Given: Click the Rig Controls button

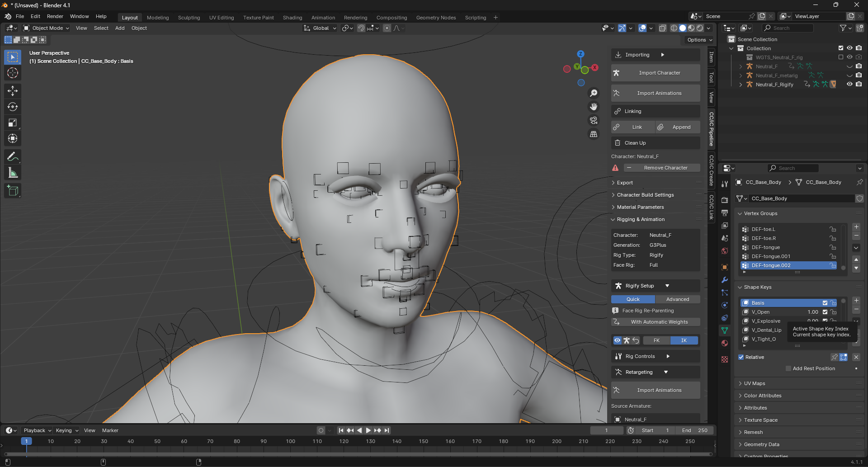Looking at the screenshot, I should click(x=656, y=356).
